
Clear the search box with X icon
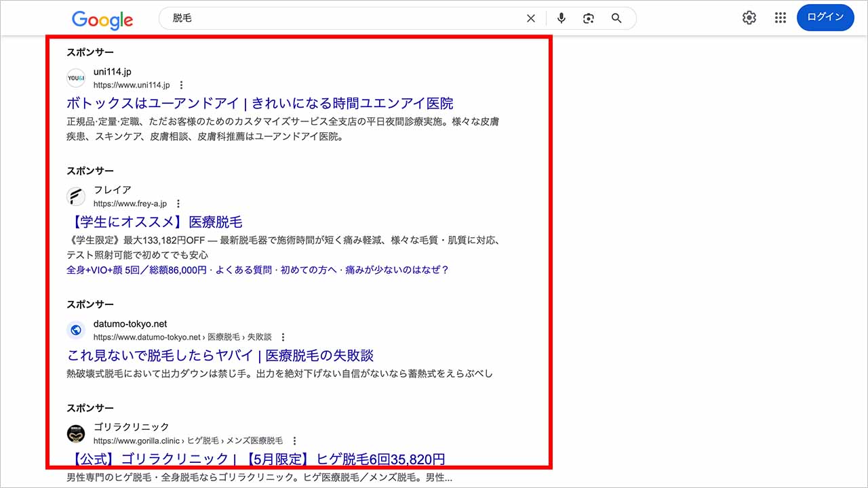[x=531, y=18]
